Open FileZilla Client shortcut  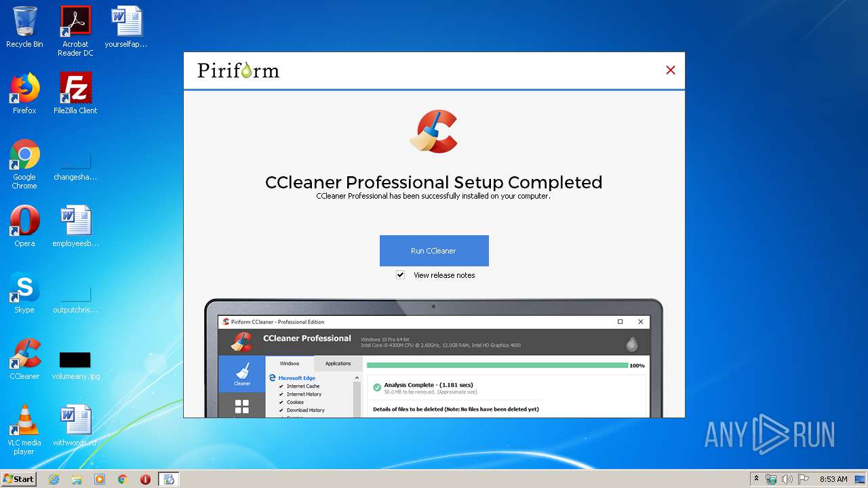click(75, 94)
